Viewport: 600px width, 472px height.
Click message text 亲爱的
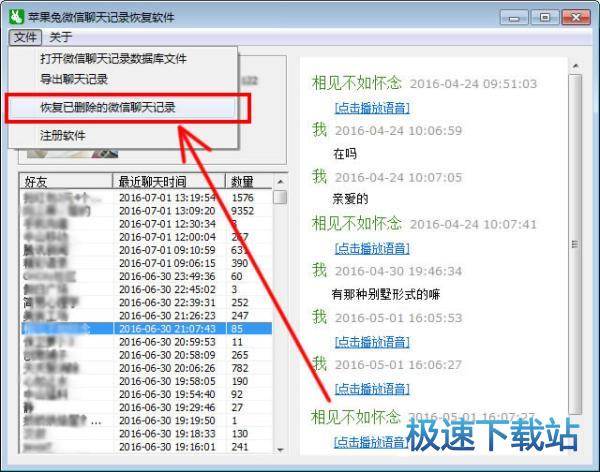[x=351, y=199]
